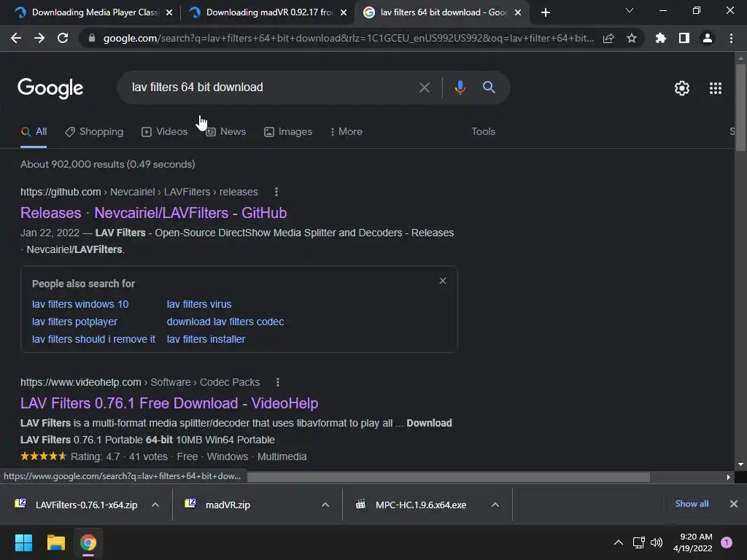Switch to Shopping results
747x560 pixels.
click(94, 132)
